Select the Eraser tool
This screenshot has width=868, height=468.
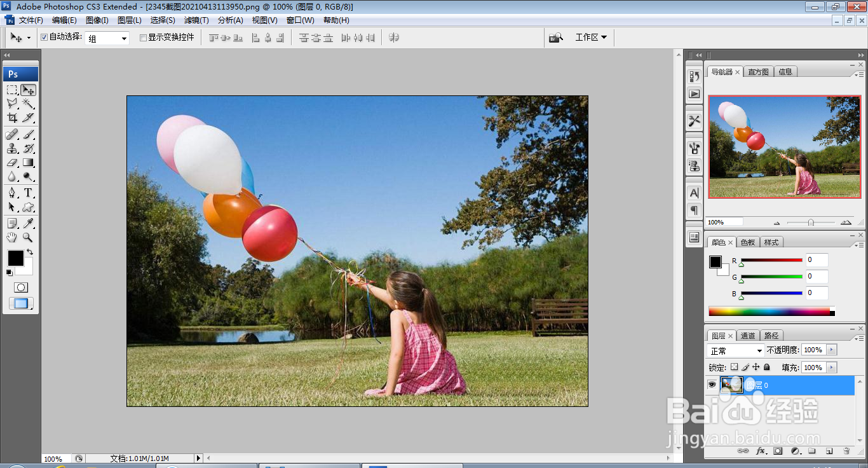[12, 162]
